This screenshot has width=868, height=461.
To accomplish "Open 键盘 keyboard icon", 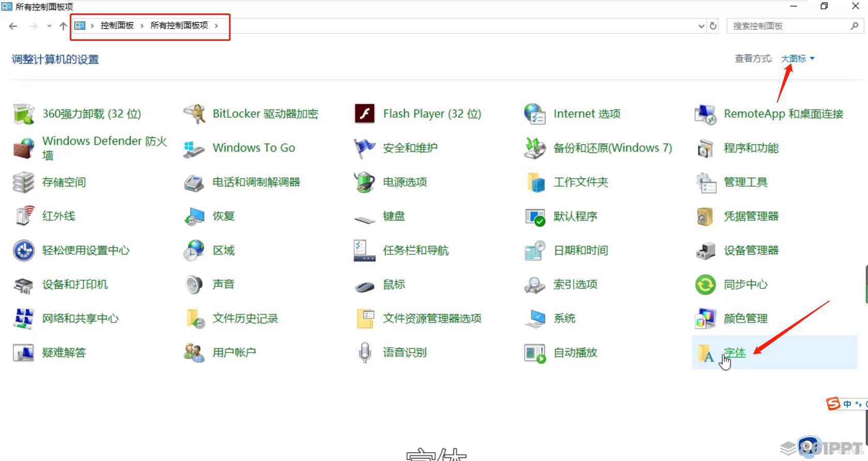I will (364, 219).
